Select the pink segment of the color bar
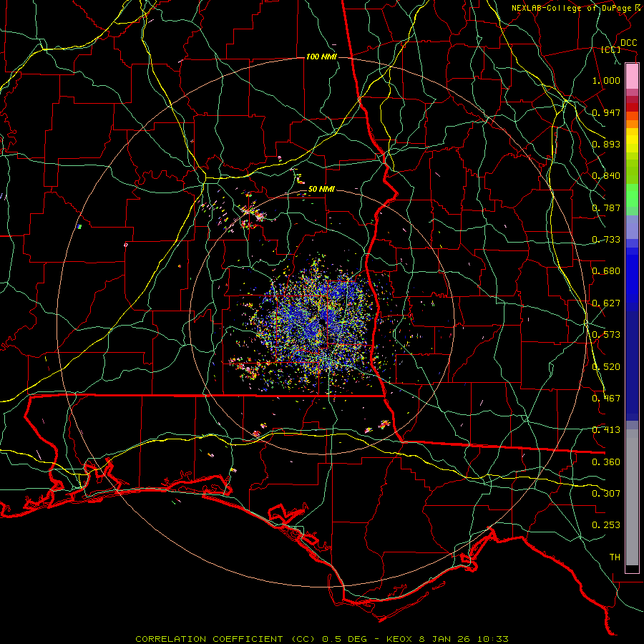 [632, 77]
